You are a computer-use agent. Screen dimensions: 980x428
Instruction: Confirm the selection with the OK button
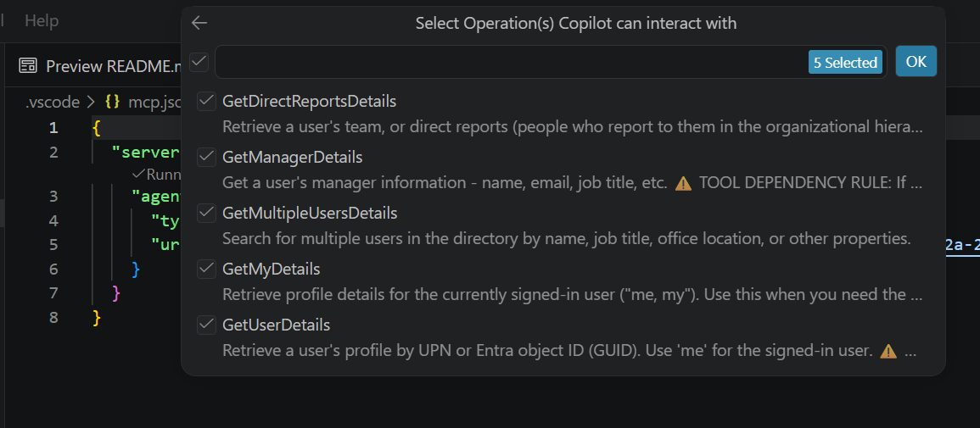(x=916, y=62)
